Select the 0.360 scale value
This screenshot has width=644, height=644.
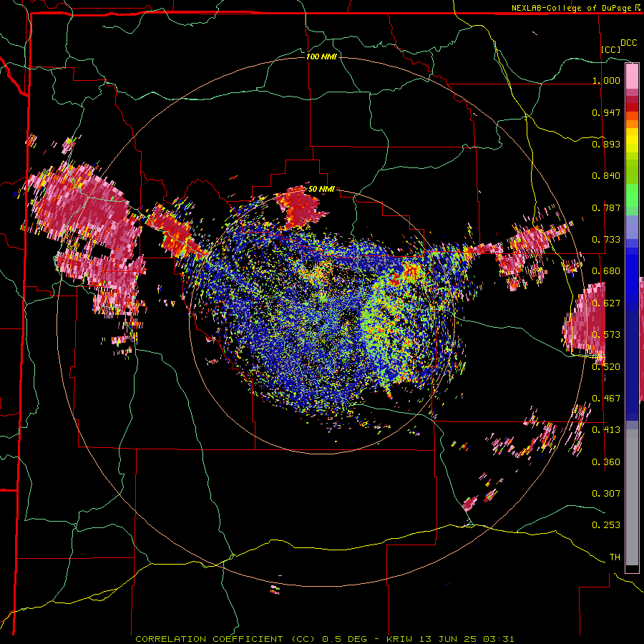click(606, 462)
